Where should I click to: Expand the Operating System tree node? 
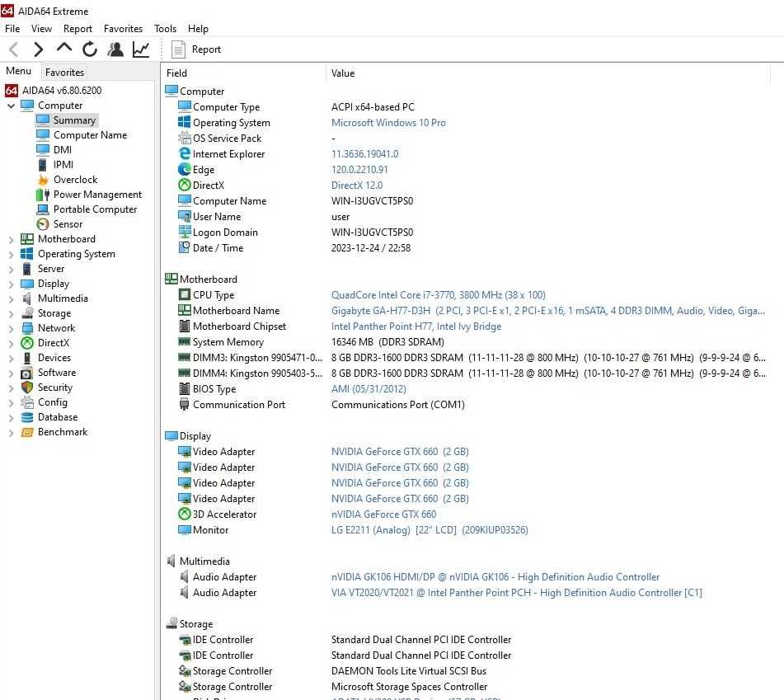11,255
